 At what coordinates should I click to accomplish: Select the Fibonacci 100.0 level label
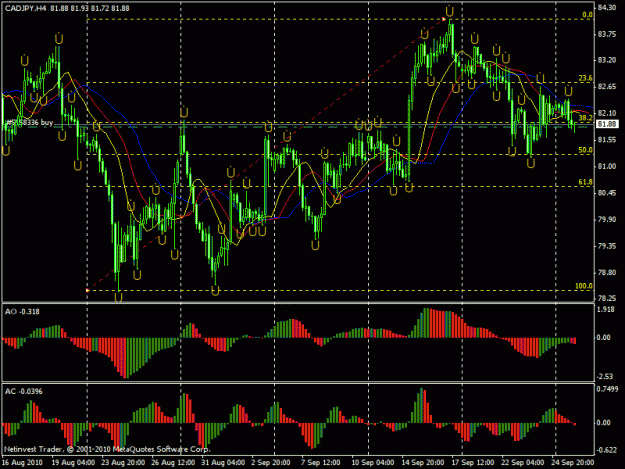click(584, 286)
